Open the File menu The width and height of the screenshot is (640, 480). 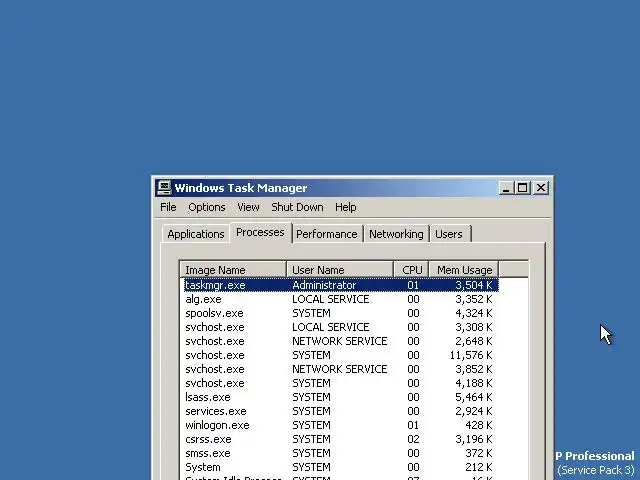(168, 207)
